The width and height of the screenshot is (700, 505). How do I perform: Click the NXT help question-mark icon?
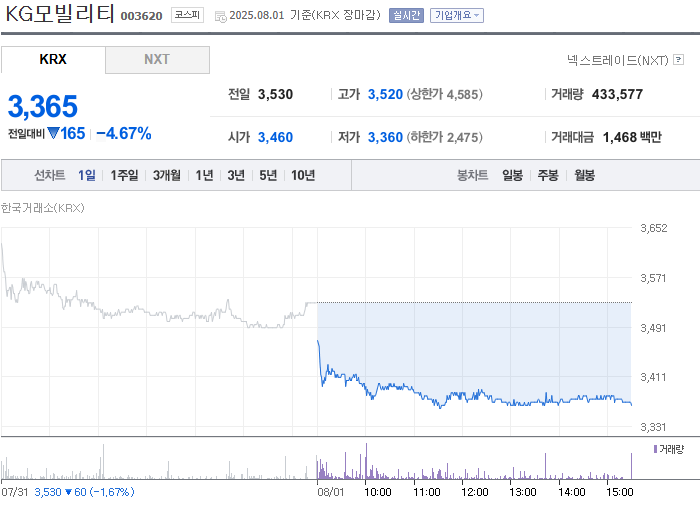(678, 59)
